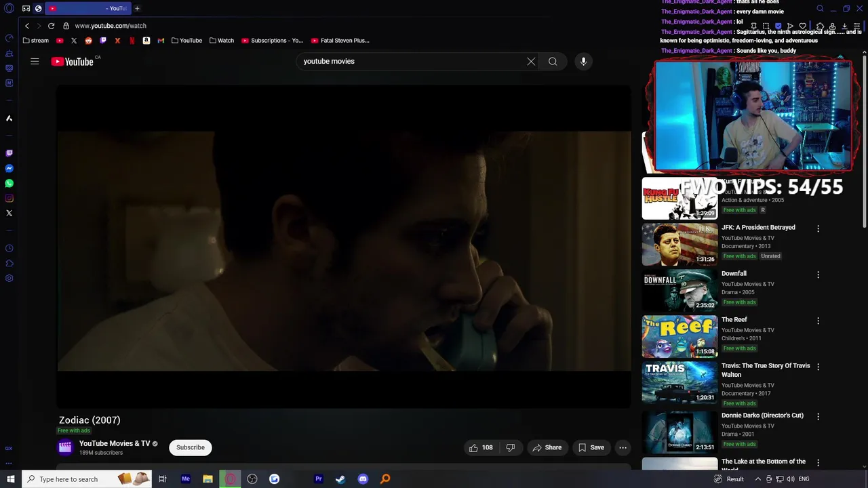Viewport: 868px width, 488px height.
Task: Open the Windows Start menu
Action: [10, 479]
